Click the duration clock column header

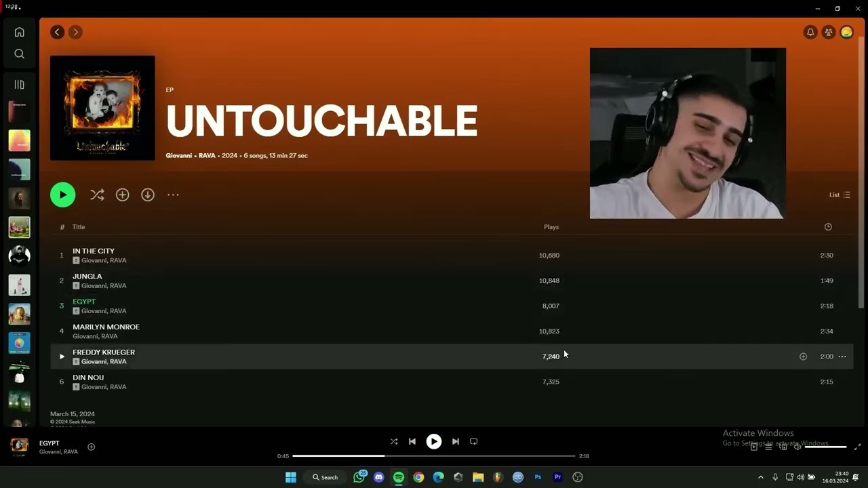(x=828, y=227)
